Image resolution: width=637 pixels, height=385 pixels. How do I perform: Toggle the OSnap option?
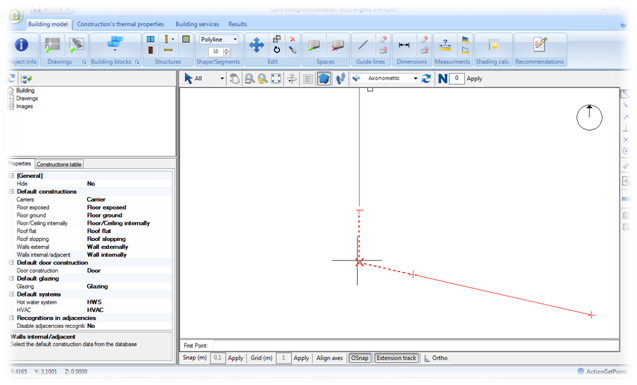[x=360, y=358]
